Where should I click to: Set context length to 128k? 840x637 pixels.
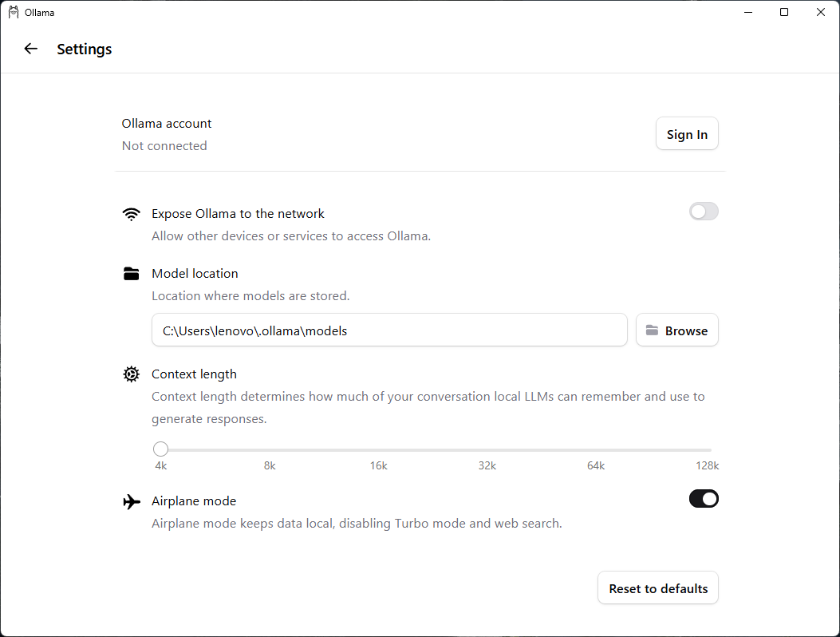tap(709, 450)
